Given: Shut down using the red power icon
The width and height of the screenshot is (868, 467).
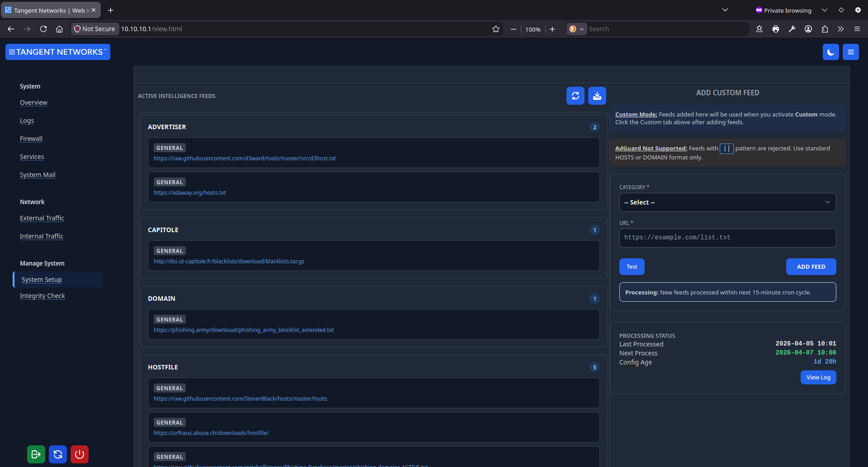Looking at the screenshot, I should tap(79, 454).
